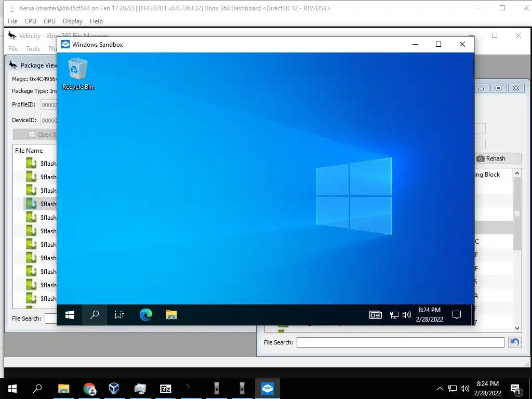This screenshot has width=532, height=399.
Task: Show hidden tray icons chevron
Action: point(440,389)
